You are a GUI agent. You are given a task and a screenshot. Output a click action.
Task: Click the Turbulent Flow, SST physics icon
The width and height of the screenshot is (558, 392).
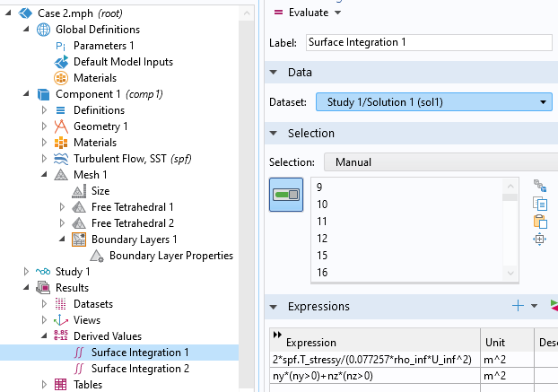click(61, 159)
